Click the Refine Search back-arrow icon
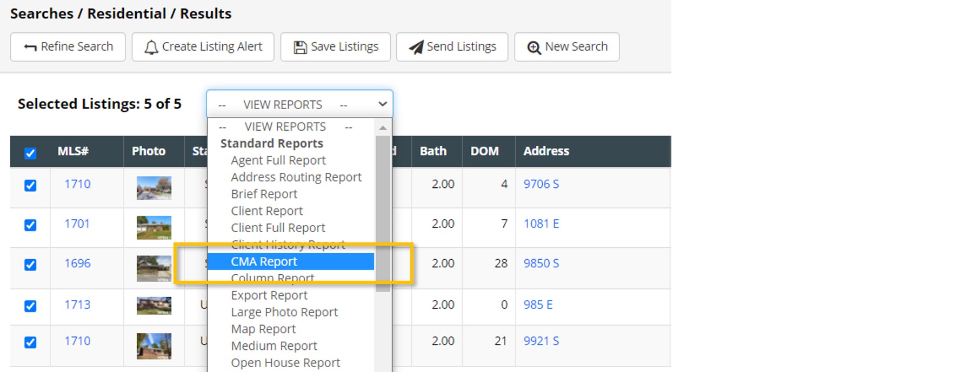 (x=30, y=48)
